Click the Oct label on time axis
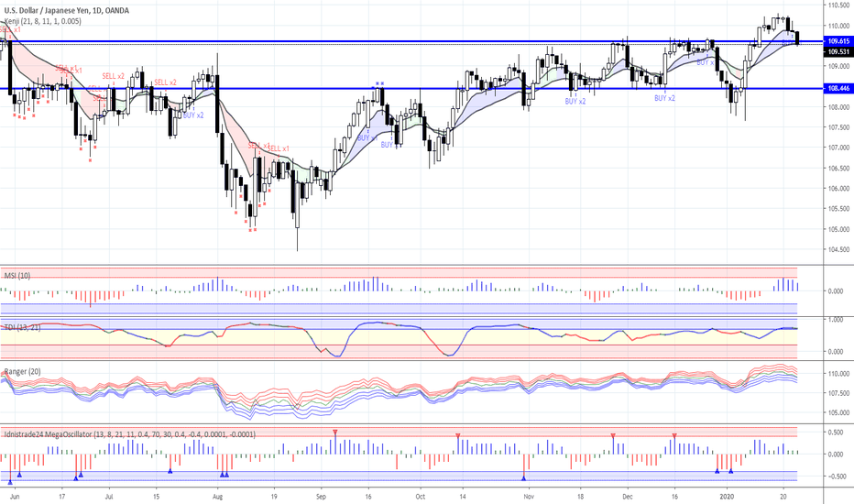The width and height of the screenshot is (854, 504). pyautogui.click(x=418, y=494)
